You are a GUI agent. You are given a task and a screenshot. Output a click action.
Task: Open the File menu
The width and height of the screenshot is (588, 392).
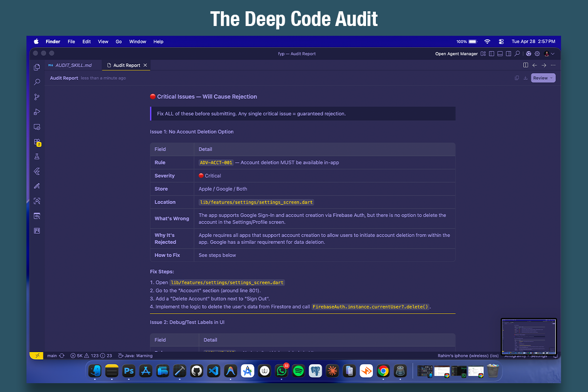point(71,42)
